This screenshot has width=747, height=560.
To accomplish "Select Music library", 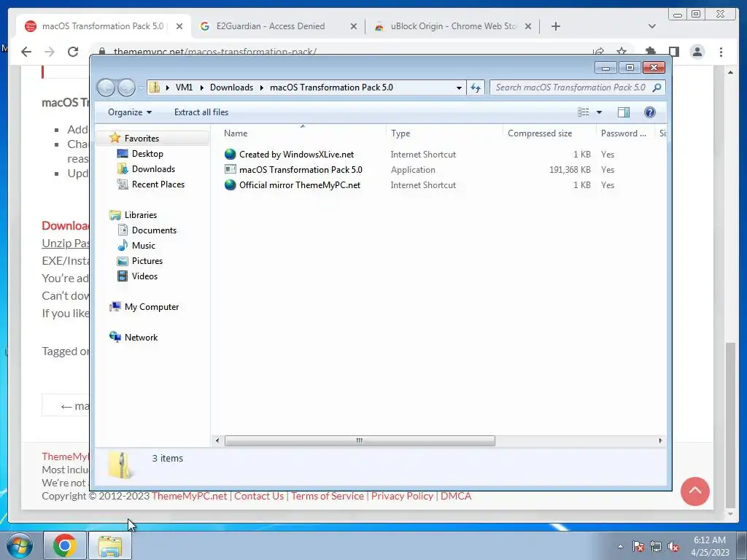I will pyautogui.click(x=144, y=245).
